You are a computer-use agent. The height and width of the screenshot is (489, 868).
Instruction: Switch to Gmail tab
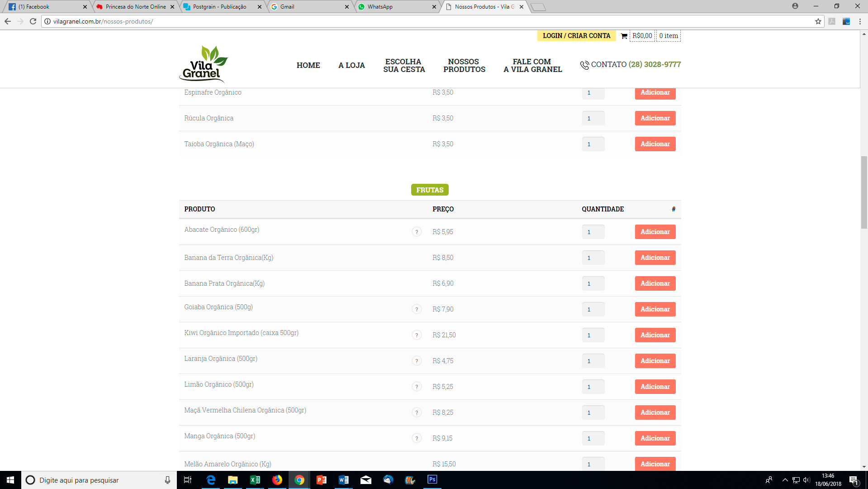click(x=309, y=7)
